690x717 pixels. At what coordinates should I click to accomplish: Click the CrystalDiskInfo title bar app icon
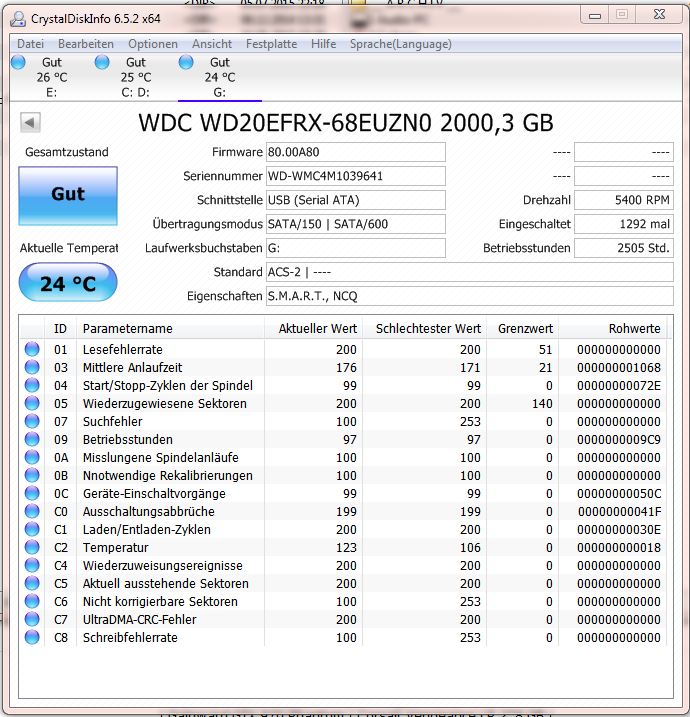click(18, 19)
